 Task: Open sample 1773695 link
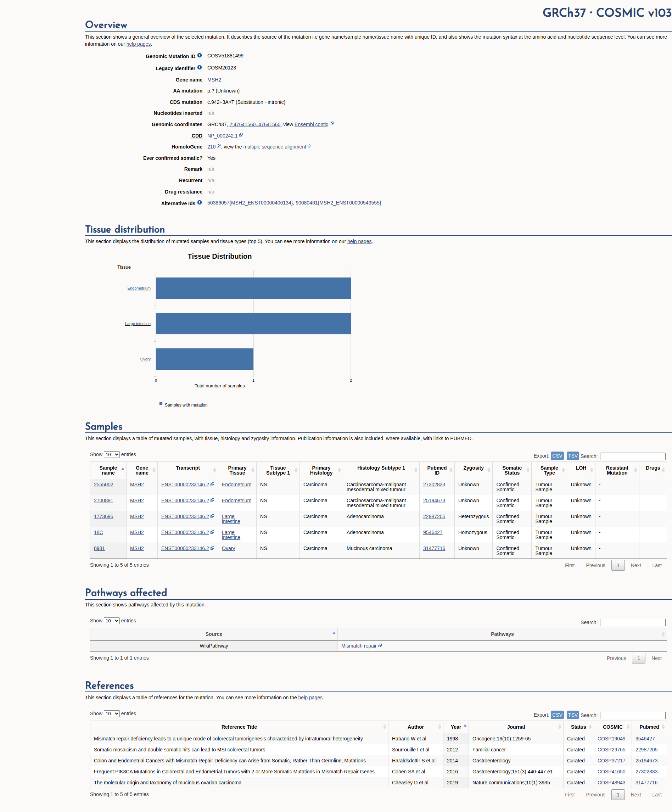pyautogui.click(x=103, y=517)
